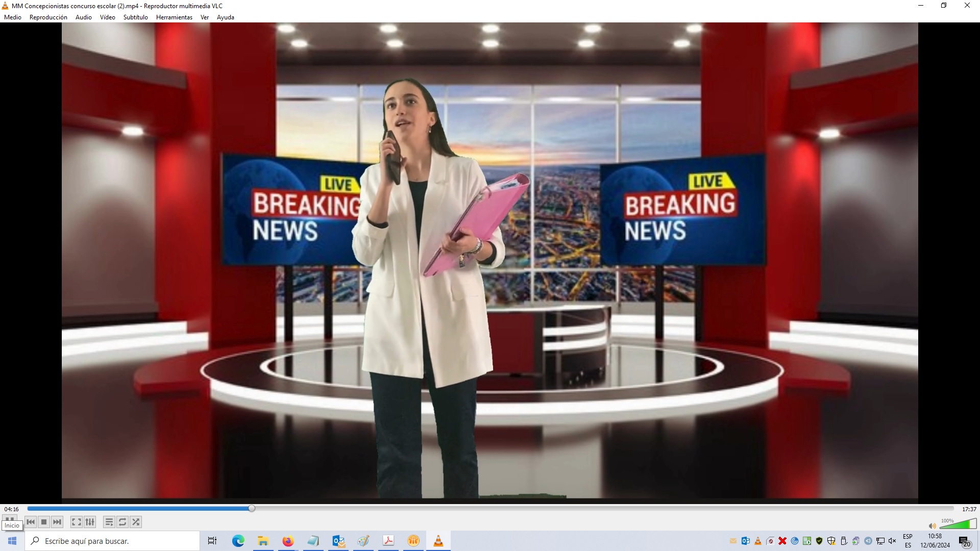The width and height of the screenshot is (980, 551).
Task: Open the Reproducción menu
Action: click(x=48, y=17)
